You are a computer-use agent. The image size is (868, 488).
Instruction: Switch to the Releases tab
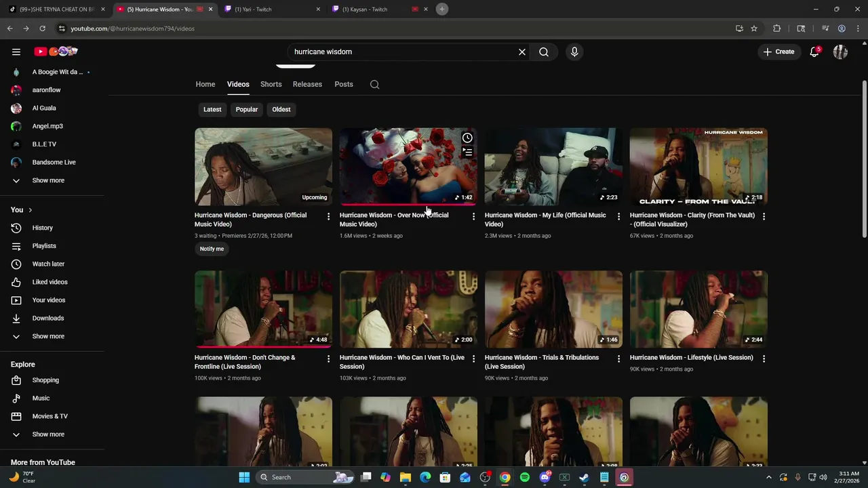click(x=307, y=84)
